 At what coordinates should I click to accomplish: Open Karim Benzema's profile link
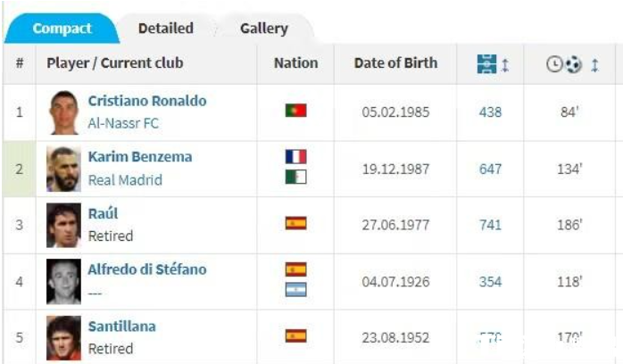(x=139, y=157)
